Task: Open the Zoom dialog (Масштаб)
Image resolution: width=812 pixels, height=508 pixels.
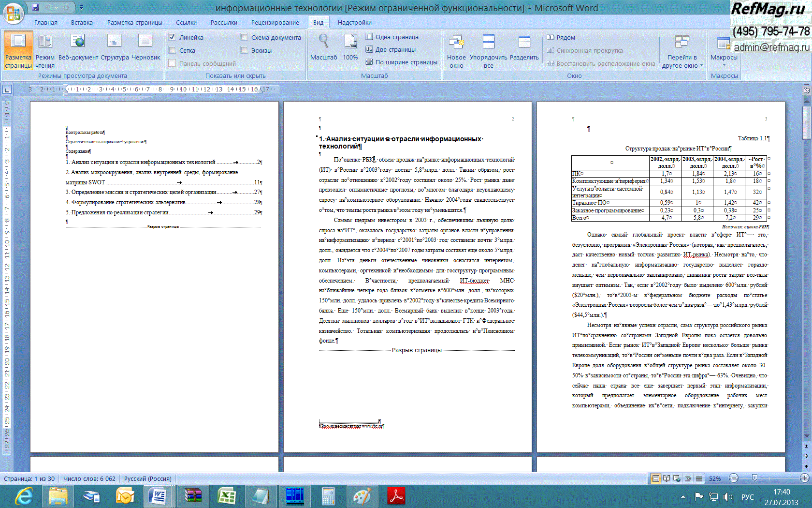Action: pyautogui.click(x=323, y=48)
